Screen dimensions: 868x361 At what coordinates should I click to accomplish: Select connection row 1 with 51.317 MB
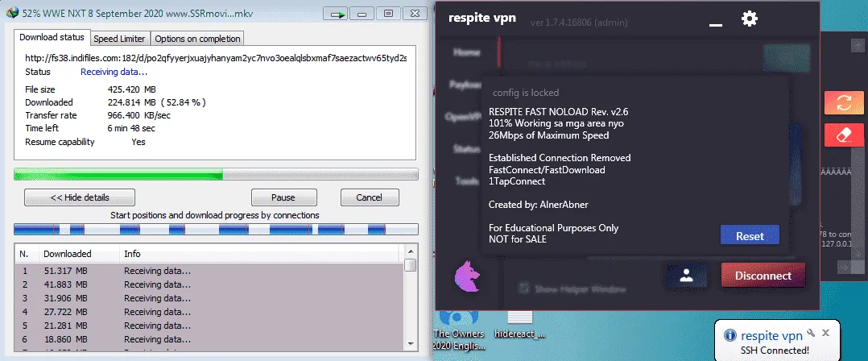tap(210, 272)
